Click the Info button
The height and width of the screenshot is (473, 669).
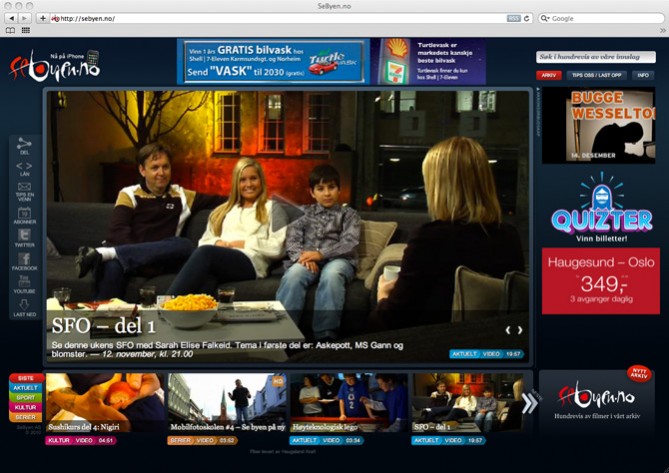point(642,75)
